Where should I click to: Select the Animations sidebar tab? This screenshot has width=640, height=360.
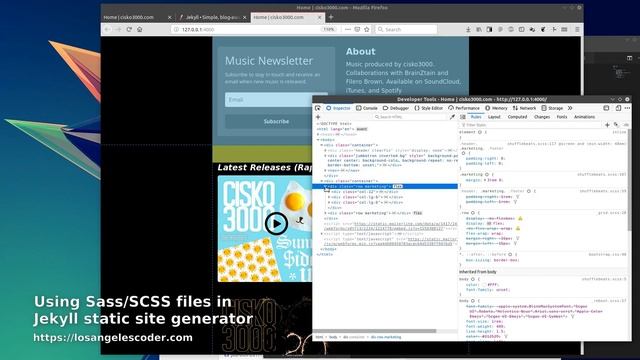[584, 117]
